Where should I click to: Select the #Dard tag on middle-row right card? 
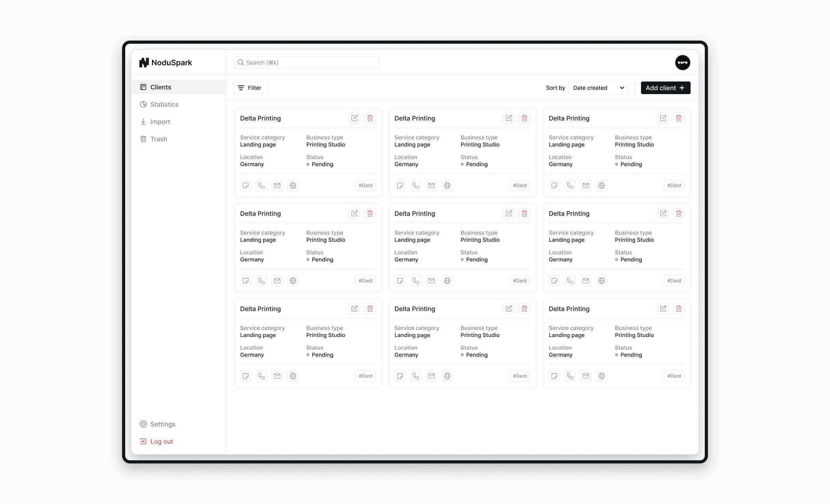(674, 281)
